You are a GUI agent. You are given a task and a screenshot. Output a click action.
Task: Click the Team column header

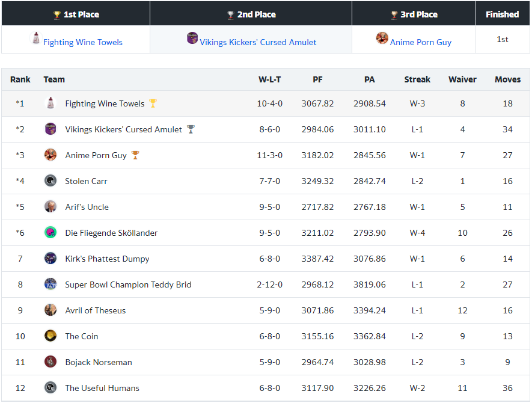point(54,79)
